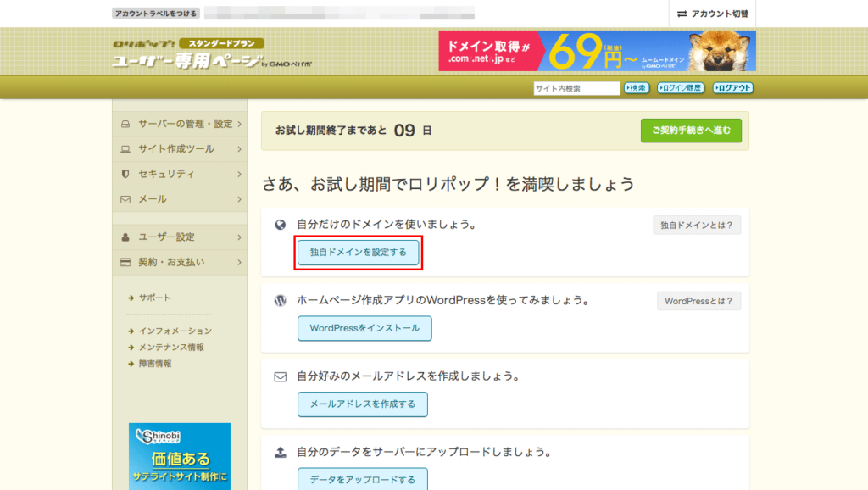868x490 pixels.
Task: Expand 契約・お支払い using its chevron
Action: tap(239, 262)
